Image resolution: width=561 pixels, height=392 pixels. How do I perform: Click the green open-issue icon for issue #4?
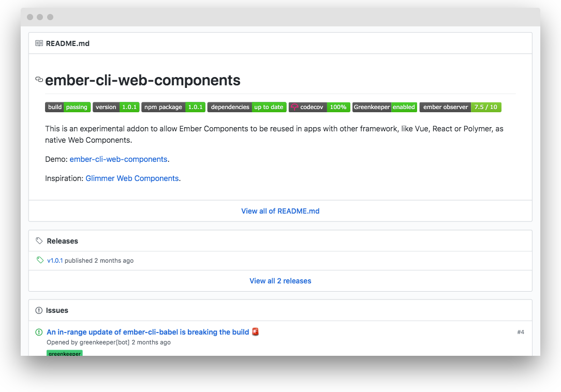pyautogui.click(x=39, y=332)
